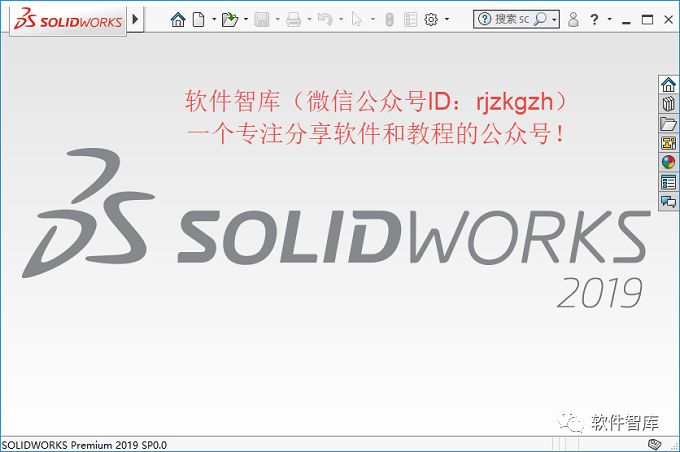
Task: Open File Properties icon
Action: (x=410, y=20)
